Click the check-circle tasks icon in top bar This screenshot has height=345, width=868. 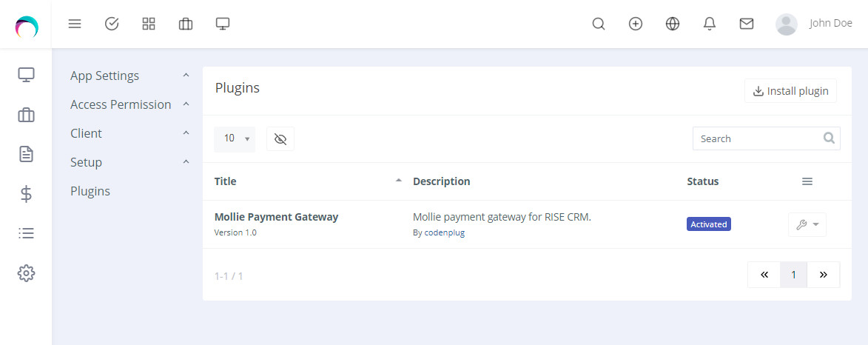(x=112, y=24)
